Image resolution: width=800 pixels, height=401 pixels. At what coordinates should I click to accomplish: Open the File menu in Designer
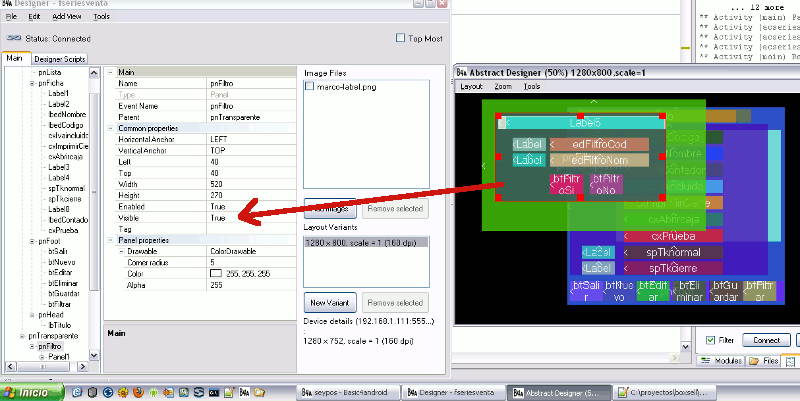(11, 16)
